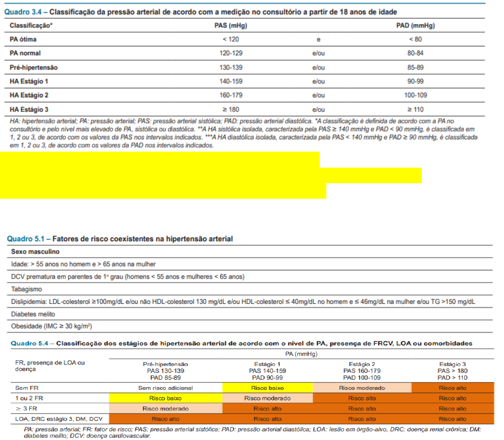Select the 'Diabetes melito' row
This screenshot has width=504, height=440.
(x=32, y=314)
